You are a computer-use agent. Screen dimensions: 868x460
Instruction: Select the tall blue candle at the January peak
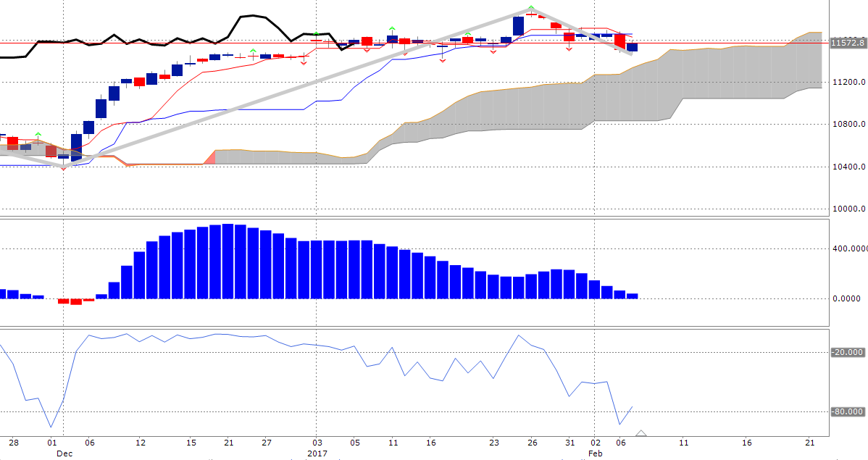(x=518, y=25)
